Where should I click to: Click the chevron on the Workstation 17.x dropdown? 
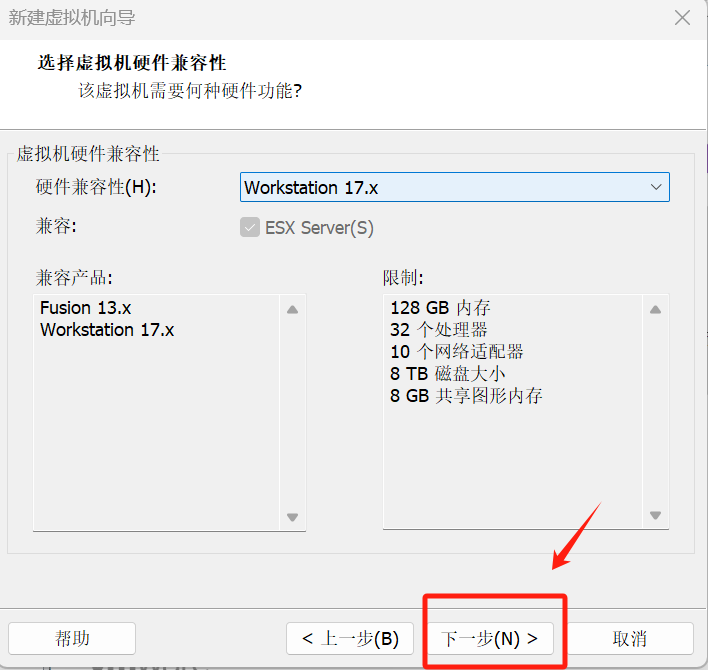[x=656, y=187]
